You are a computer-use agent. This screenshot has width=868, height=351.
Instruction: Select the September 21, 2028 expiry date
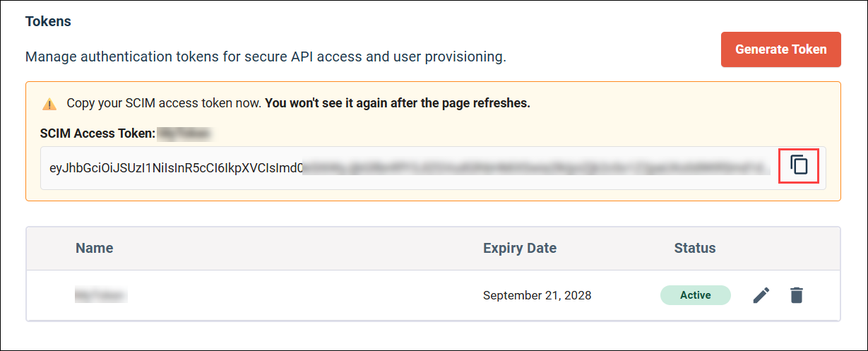coord(537,295)
